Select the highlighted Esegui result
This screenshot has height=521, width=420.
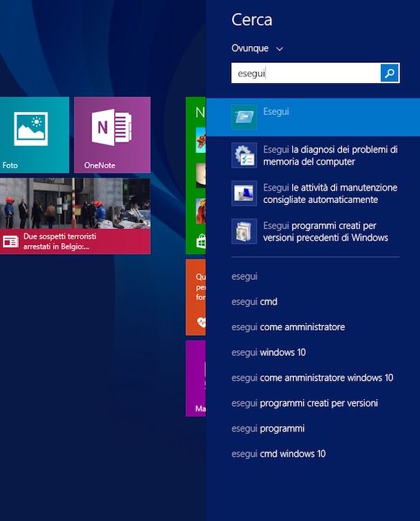313,117
